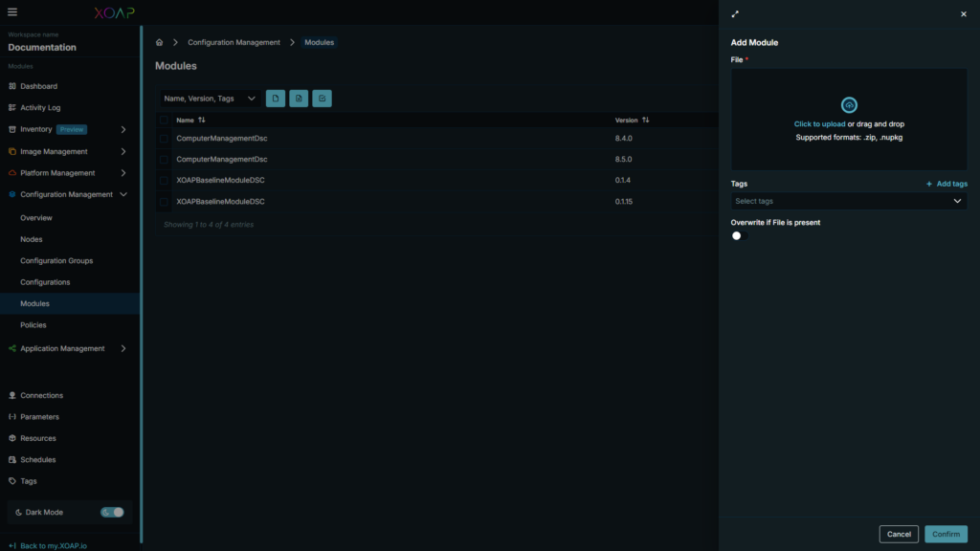Open the Name, Version, Tags filter dropdown

pos(210,99)
